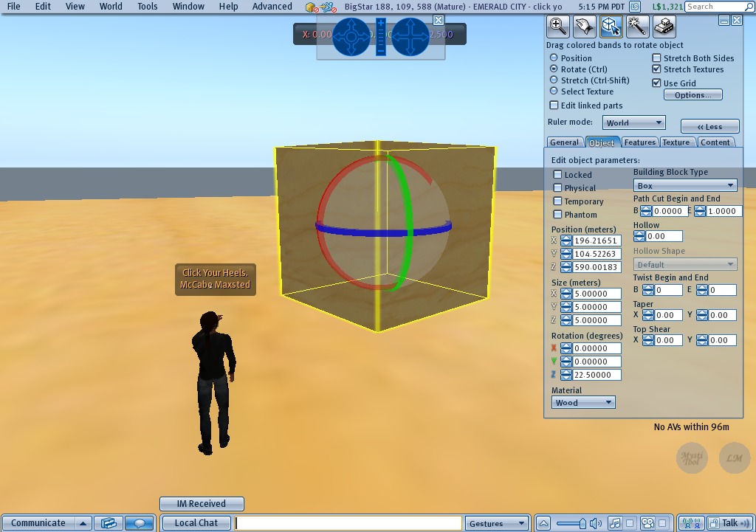
Task: Click the music note media icon
Action: [x=614, y=523]
